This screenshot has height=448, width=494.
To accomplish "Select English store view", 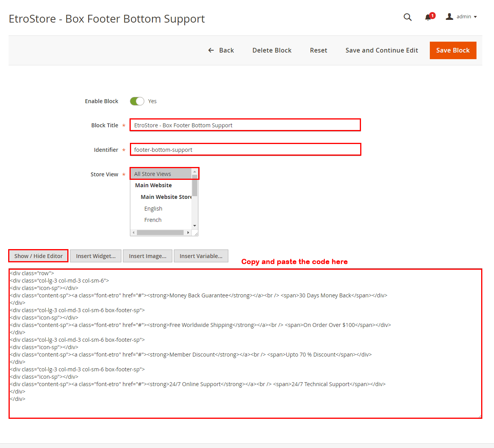I will click(x=153, y=209).
